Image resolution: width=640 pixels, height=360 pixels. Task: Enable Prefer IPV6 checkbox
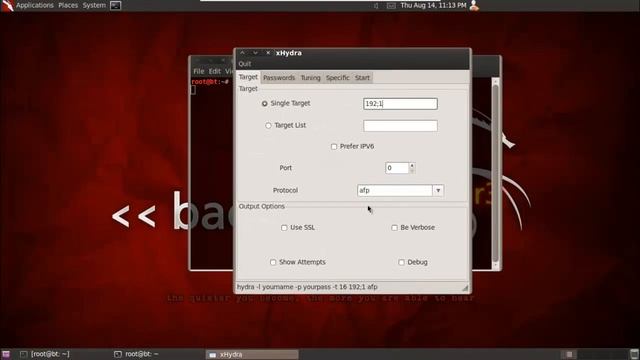[x=334, y=147]
